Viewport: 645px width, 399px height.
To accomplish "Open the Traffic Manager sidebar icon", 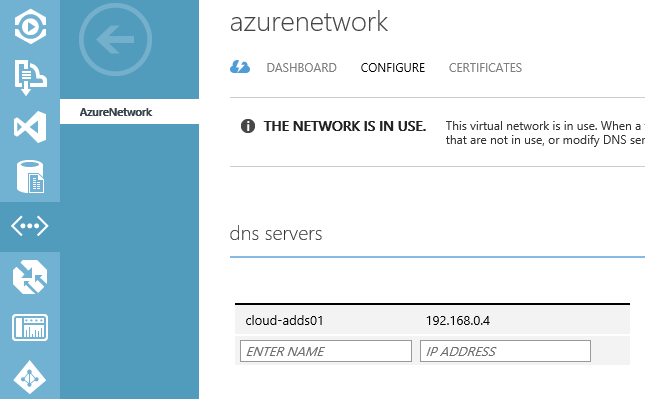I will pos(30,277).
